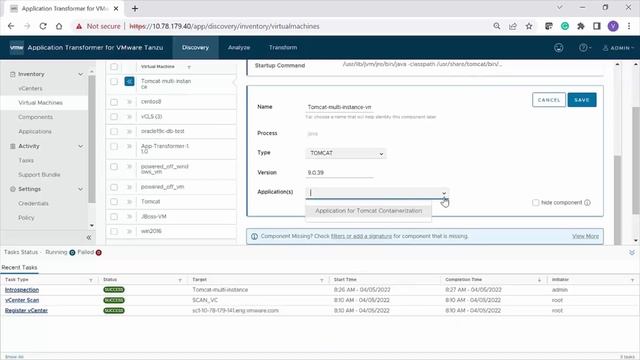The width and height of the screenshot is (640, 360).
Task: Open the vCenter Scan task link
Action: [x=22, y=300]
